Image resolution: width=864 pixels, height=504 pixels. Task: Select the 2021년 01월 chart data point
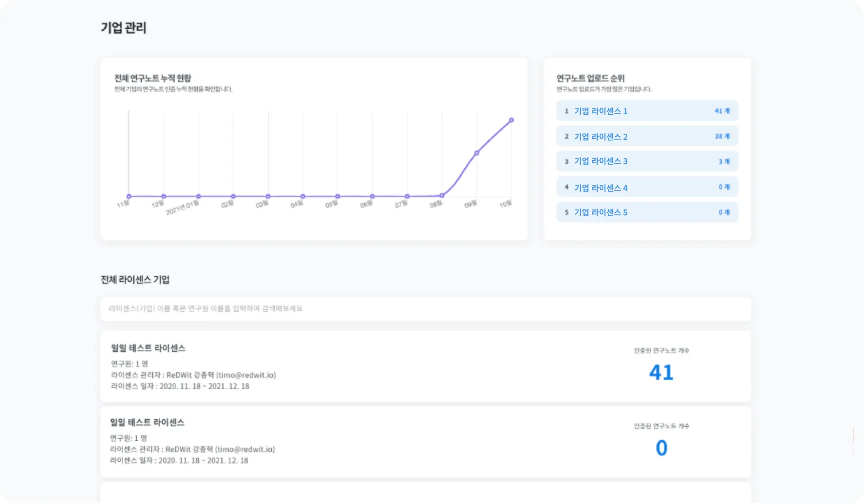(198, 196)
